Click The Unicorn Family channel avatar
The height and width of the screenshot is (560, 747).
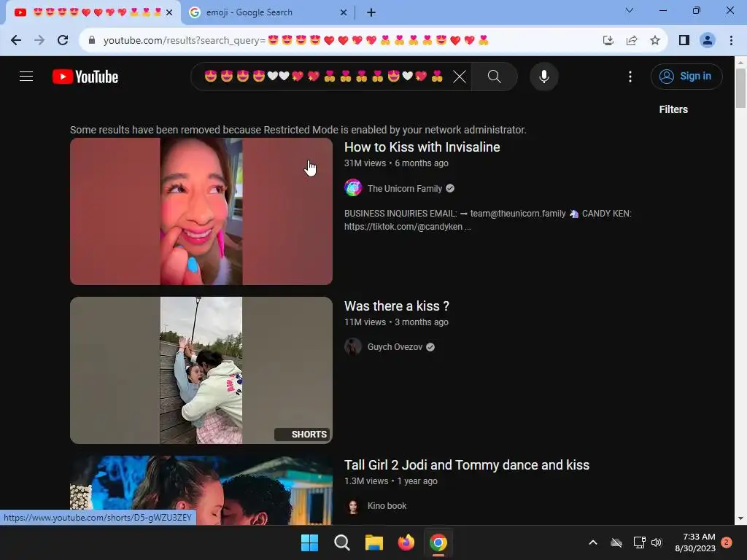(353, 187)
